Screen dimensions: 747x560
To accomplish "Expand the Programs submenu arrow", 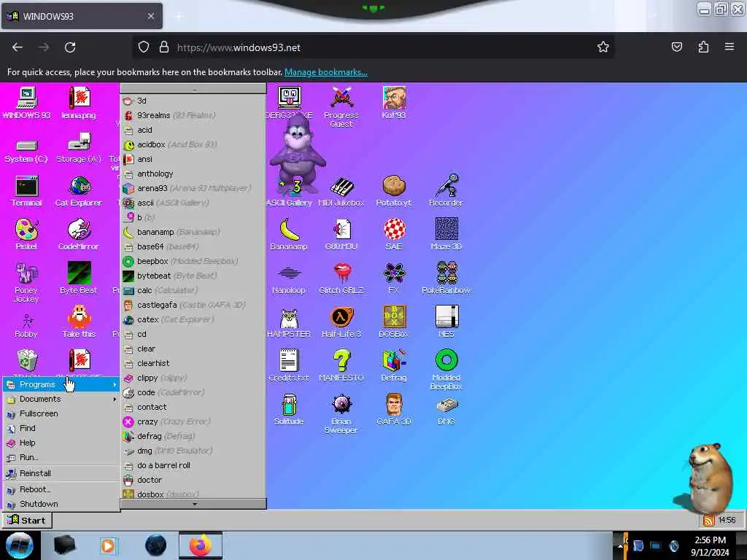I will point(115,385).
